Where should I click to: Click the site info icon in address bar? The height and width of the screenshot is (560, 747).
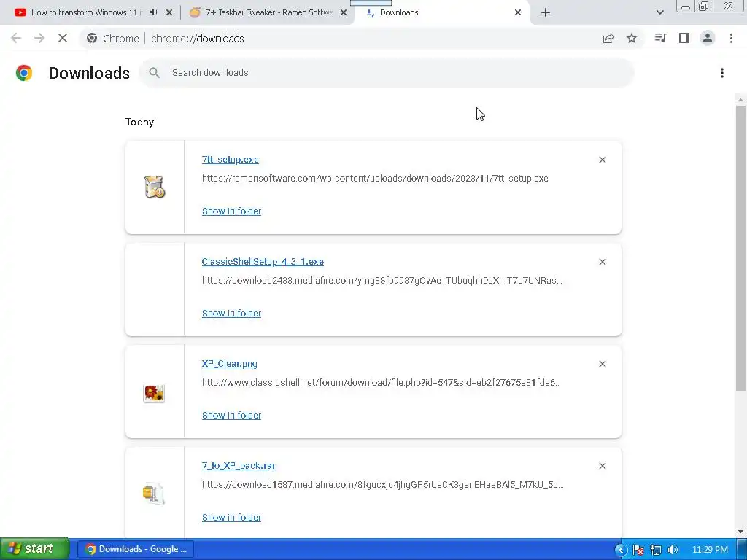92,39
